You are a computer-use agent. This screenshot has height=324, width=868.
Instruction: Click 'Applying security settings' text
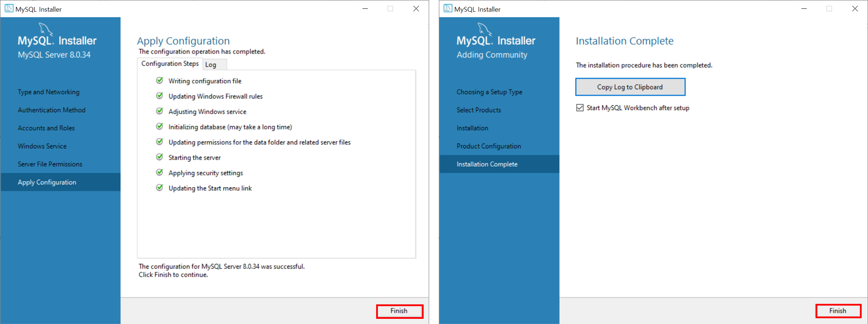click(205, 173)
